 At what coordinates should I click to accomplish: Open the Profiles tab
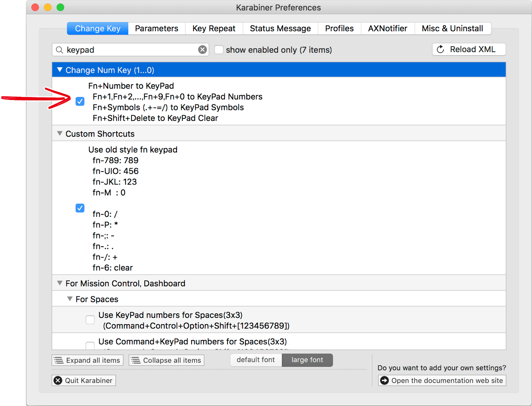pyautogui.click(x=340, y=29)
